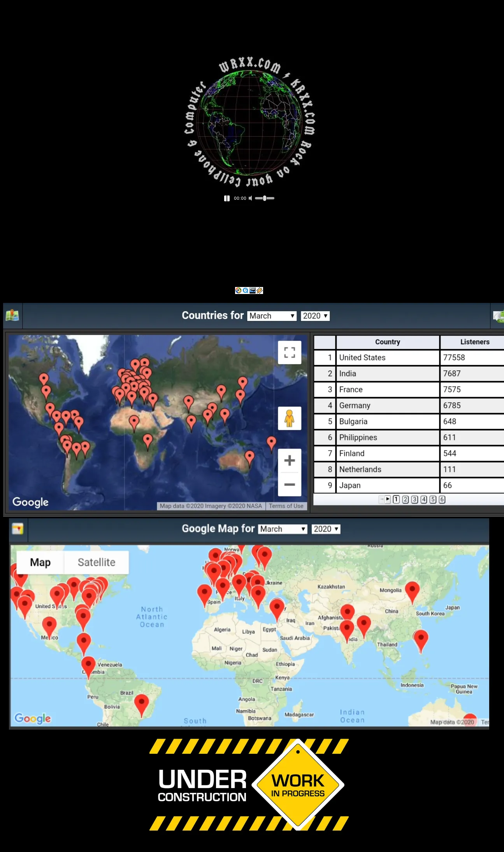Click the 6785 listeners cell
Viewport: 504px width, 852px height.
pyautogui.click(x=472, y=405)
